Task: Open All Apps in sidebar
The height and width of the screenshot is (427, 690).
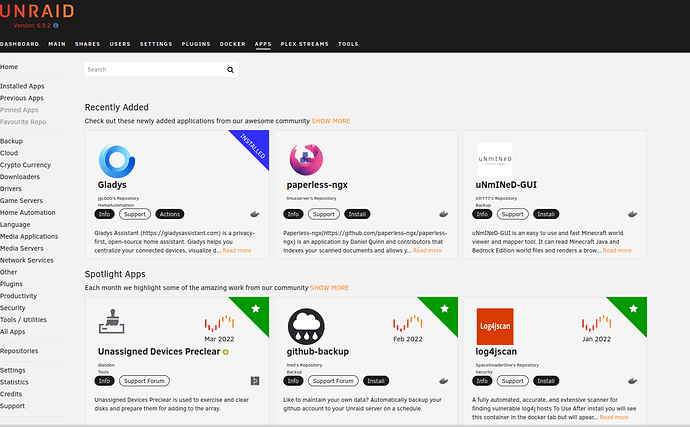Action: click(13, 332)
